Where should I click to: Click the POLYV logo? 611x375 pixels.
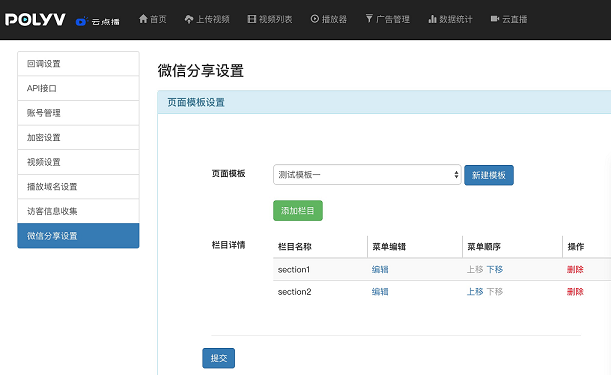[35, 19]
